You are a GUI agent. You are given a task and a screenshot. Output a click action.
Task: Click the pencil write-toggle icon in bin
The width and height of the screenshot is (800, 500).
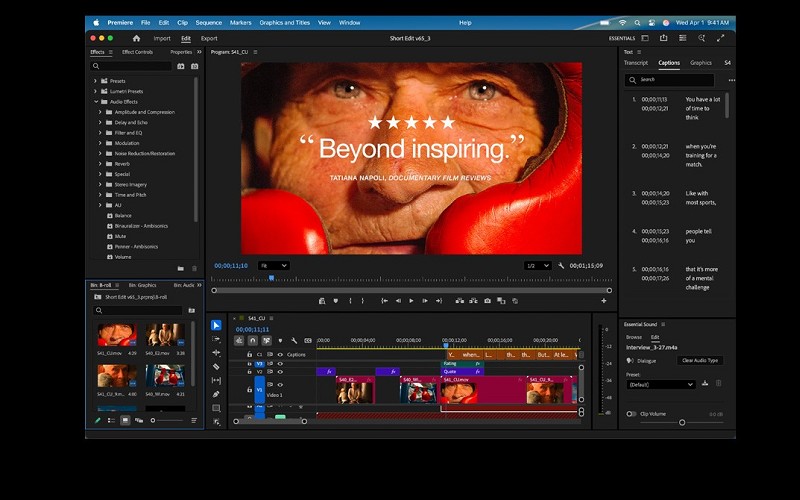[x=97, y=420]
